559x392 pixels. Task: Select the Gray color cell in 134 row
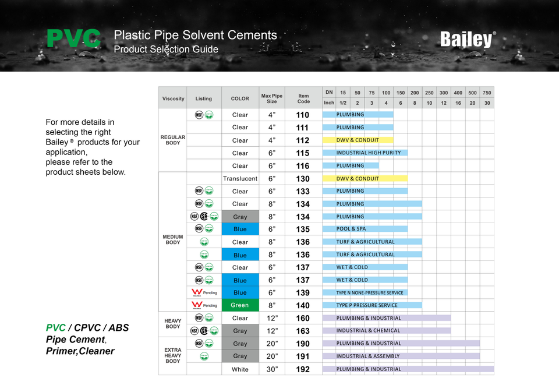coord(240,217)
